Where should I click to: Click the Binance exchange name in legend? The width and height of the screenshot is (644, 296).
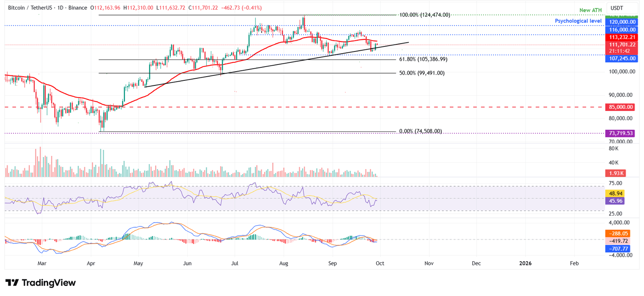click(78, 8)
